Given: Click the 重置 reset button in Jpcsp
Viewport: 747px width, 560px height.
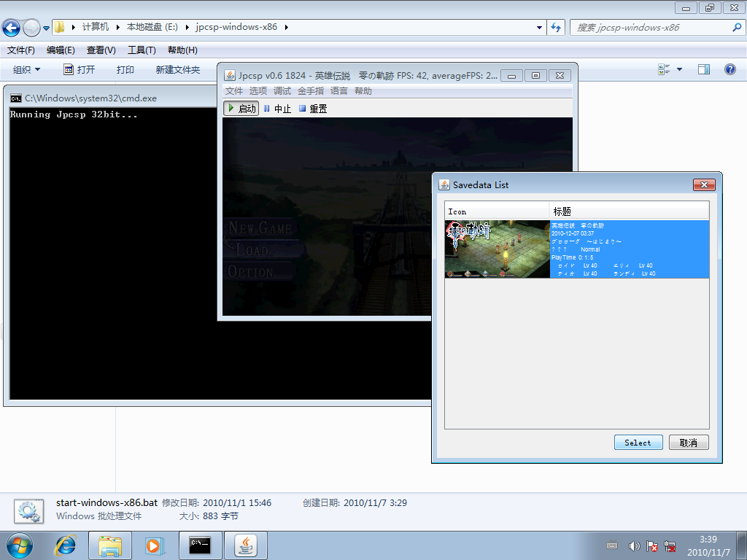Looking at the screenshot, I should (313, 109).
